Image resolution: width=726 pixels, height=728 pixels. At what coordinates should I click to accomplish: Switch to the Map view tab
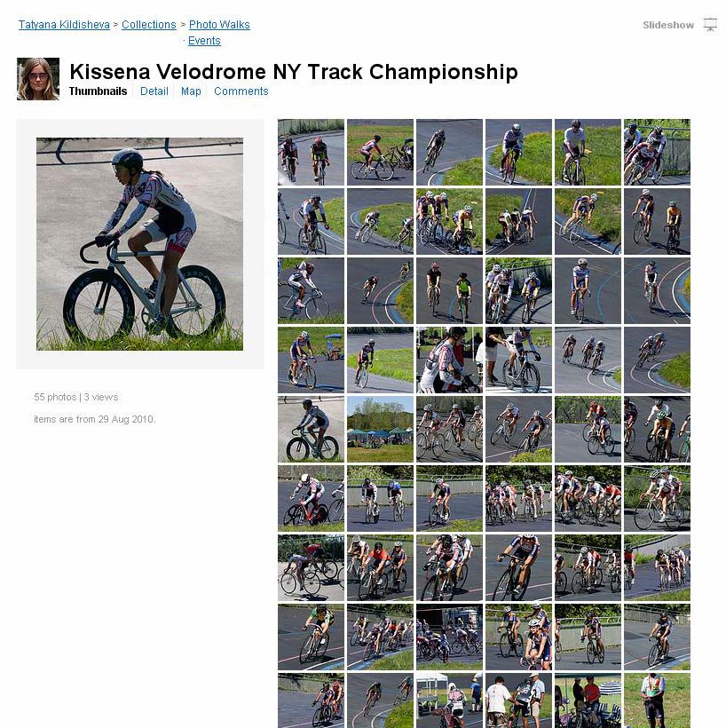[x=191, y=91]
